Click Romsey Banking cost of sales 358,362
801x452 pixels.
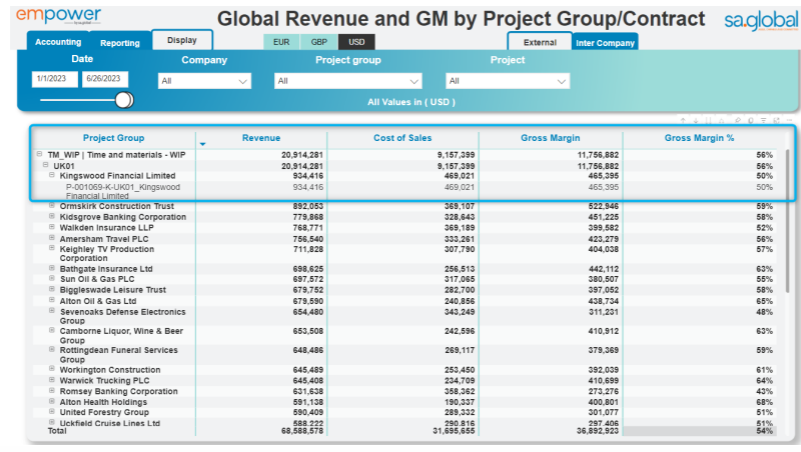tap(459, 391)
